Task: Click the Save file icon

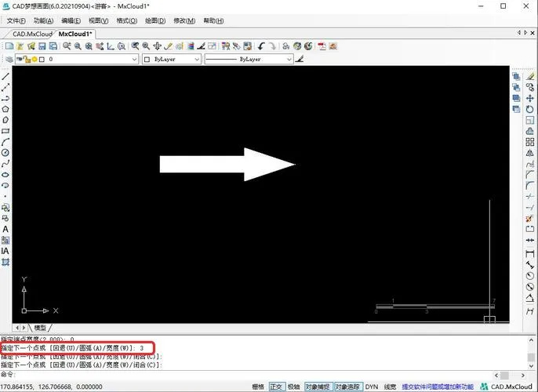Action: [42, 47]
